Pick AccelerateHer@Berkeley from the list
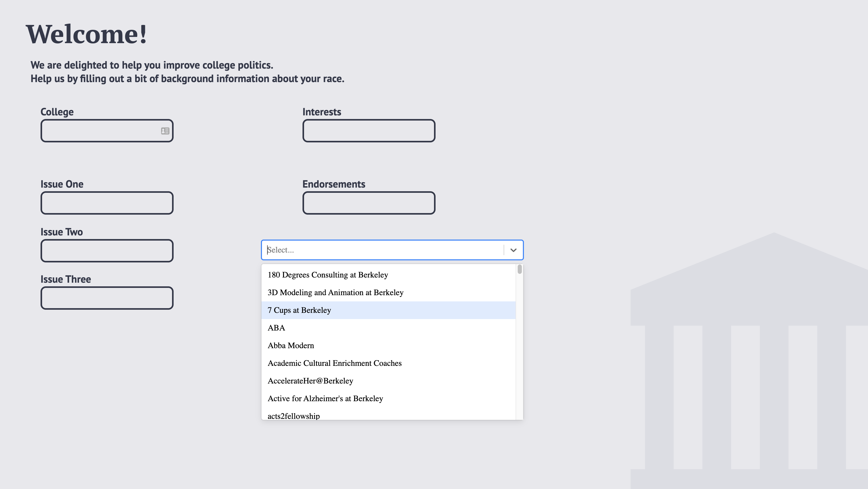This screenshot has width=868, height=489. click(310, 381)
